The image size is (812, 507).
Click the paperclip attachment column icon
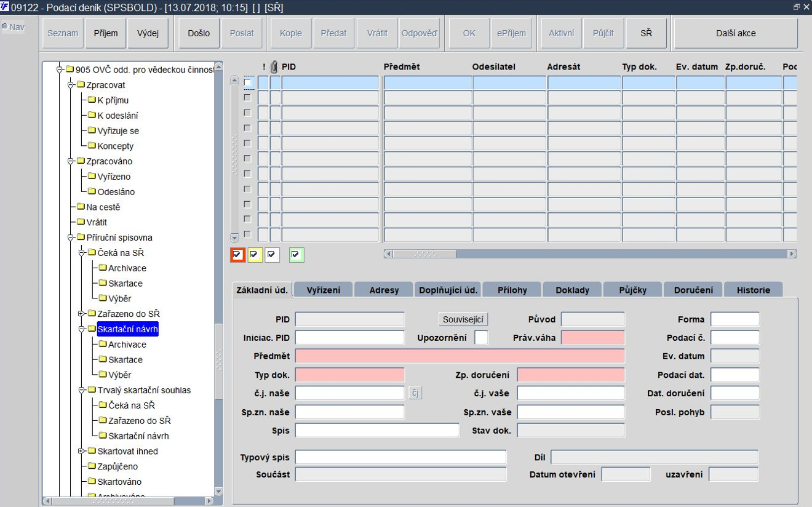coord(274,66)
